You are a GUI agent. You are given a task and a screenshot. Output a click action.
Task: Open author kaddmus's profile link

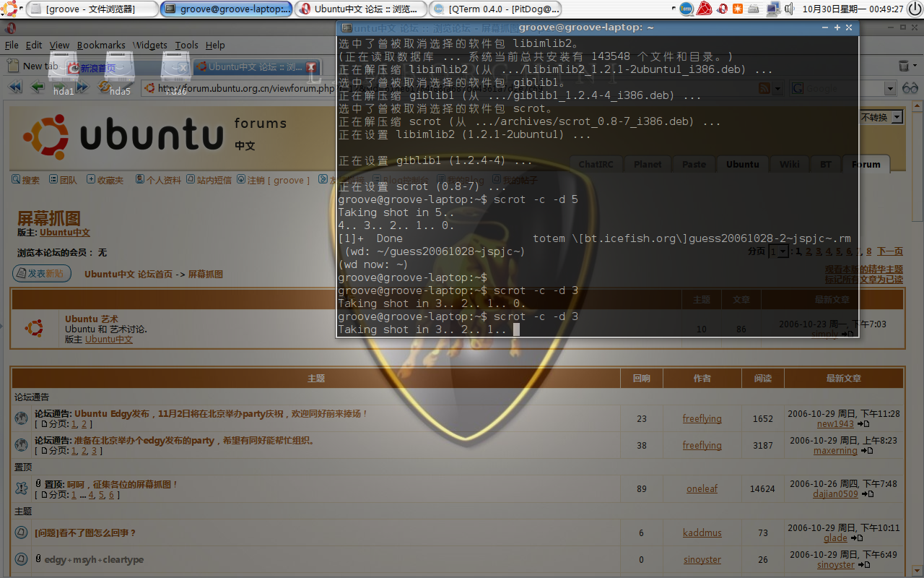tap(702, 532)
